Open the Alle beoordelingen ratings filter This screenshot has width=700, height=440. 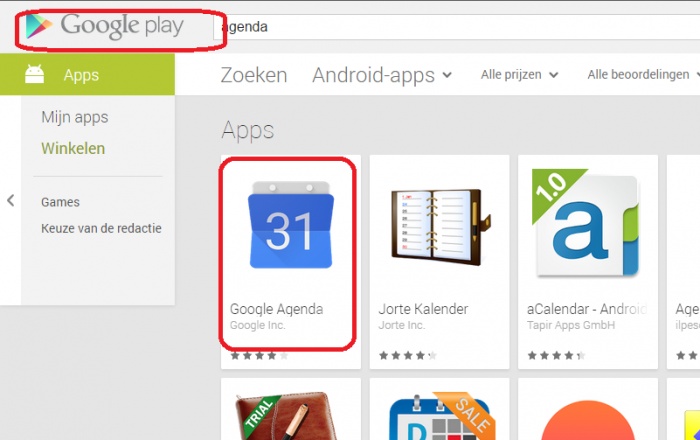tap(643, 75)
